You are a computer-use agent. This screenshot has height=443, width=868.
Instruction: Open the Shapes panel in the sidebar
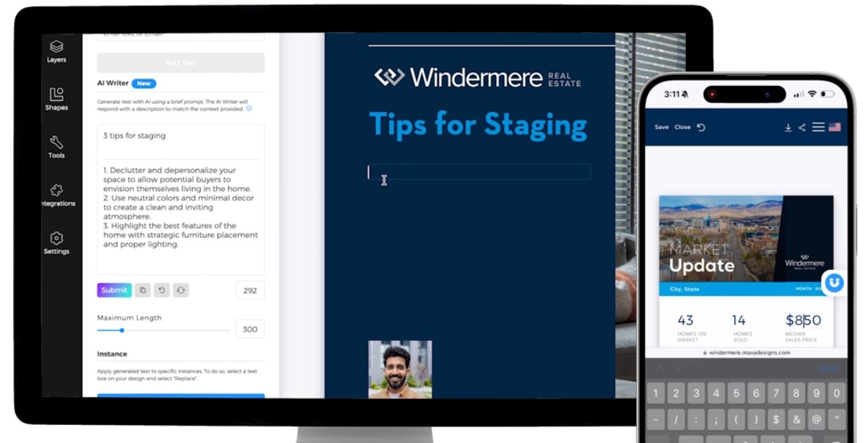click(56, 99)
